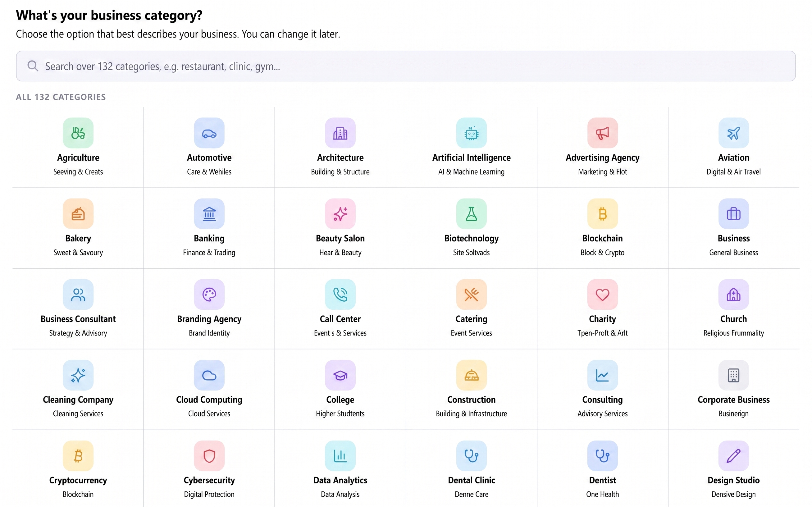The width and height of the screenshot is (812, 507).
Task: Select the Bakery cake icon
Action: [x=78, y=214]
